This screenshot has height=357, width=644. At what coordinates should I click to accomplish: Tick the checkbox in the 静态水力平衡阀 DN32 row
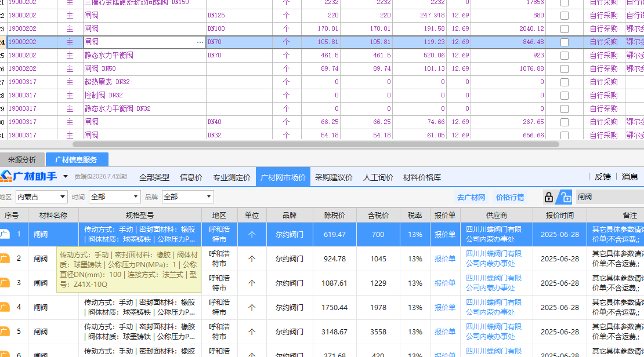(x=565, y=109)
